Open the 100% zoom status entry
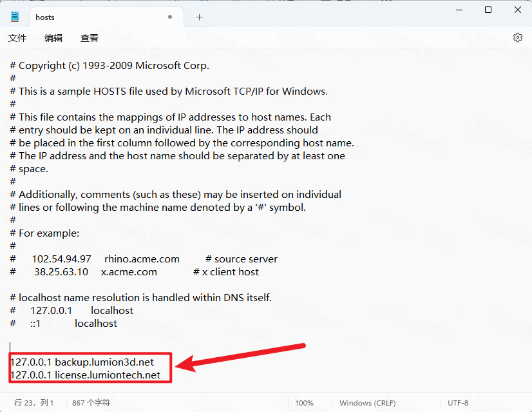 (305, 403)
